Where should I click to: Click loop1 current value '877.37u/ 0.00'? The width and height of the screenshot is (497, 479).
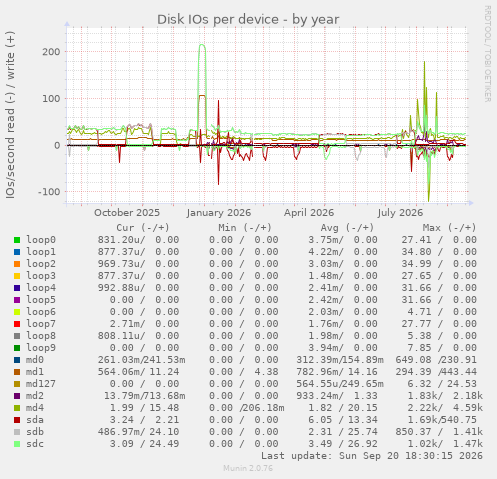[x=138, y=252]
